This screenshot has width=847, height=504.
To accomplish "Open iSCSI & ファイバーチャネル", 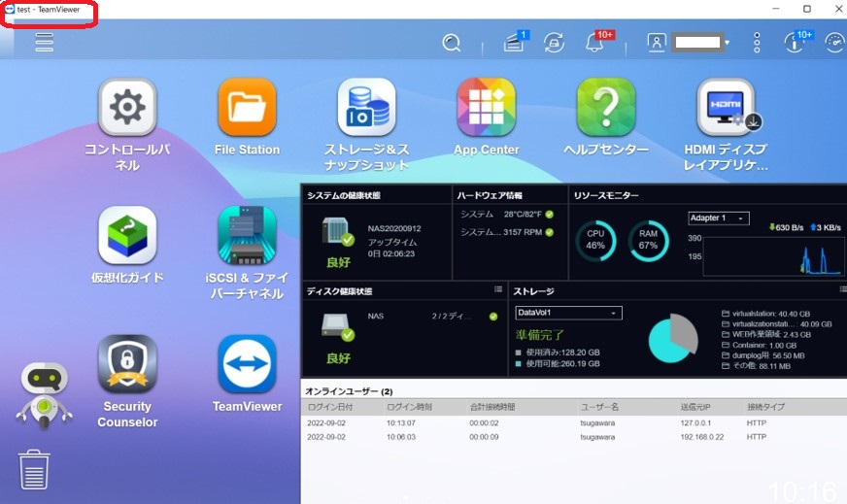I will pyautogui.click(x=247, y=236).
